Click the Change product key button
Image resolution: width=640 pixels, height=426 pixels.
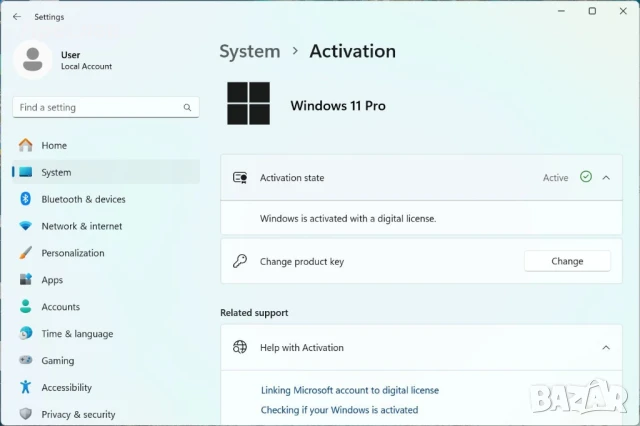tap(567, 262)
